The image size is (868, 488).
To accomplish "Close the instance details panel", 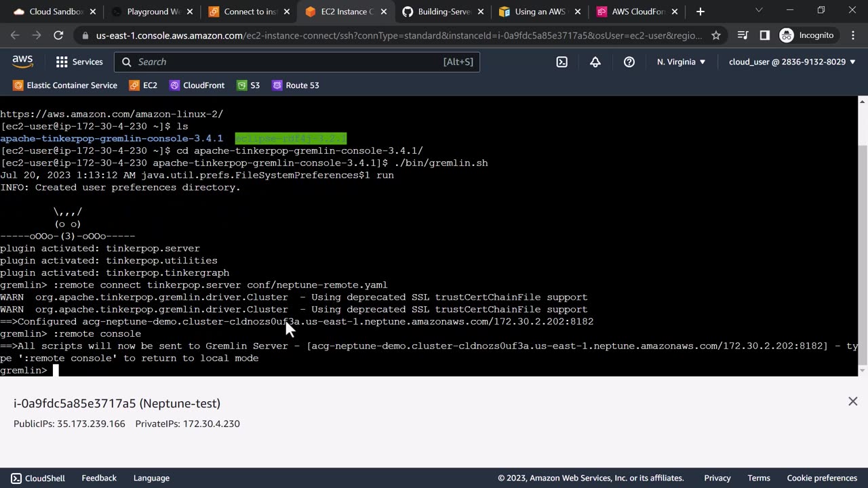I will [x=853, y=401].
